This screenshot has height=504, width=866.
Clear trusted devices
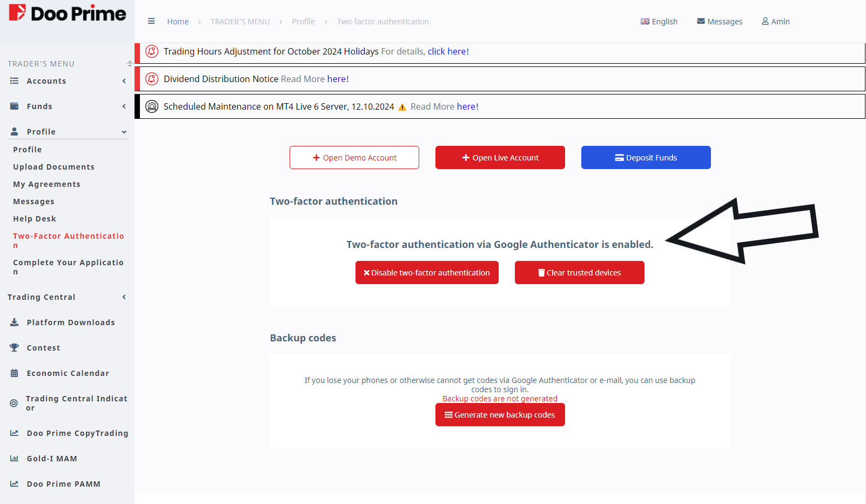click(x=580, y=273)
